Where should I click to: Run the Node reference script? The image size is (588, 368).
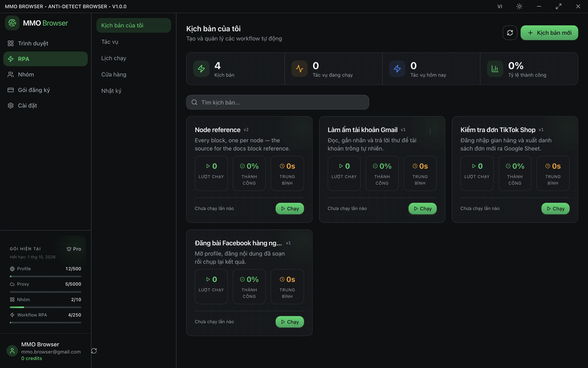point(290,209)
